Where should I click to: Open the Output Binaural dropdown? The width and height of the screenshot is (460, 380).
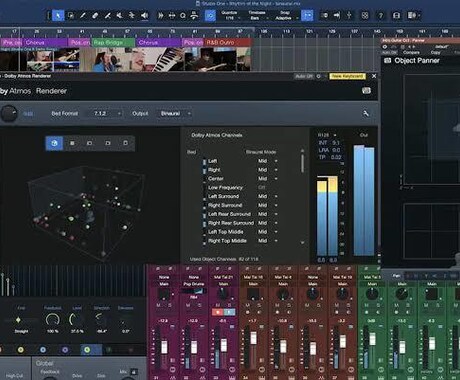tap(174, 113)
